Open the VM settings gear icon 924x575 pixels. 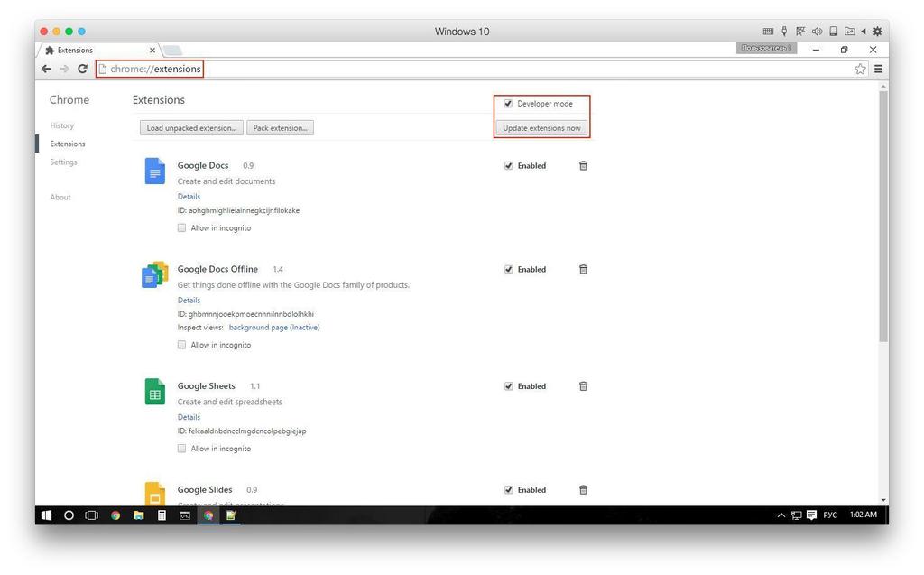(x=877, y=32)
